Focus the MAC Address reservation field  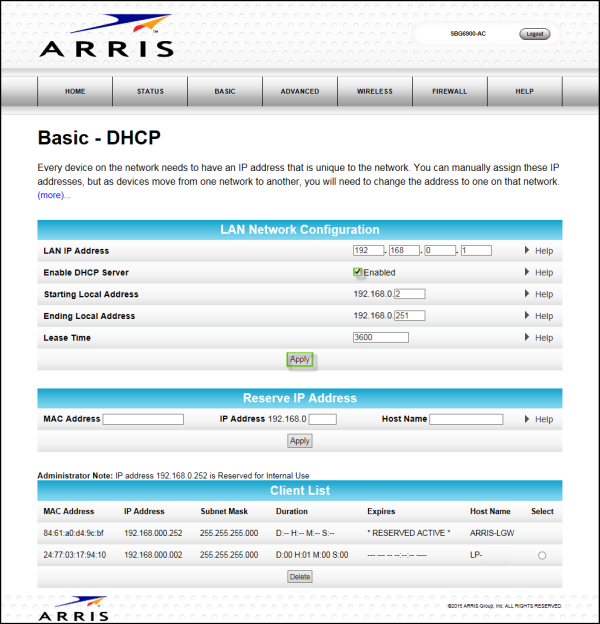(x=143, y=419)
